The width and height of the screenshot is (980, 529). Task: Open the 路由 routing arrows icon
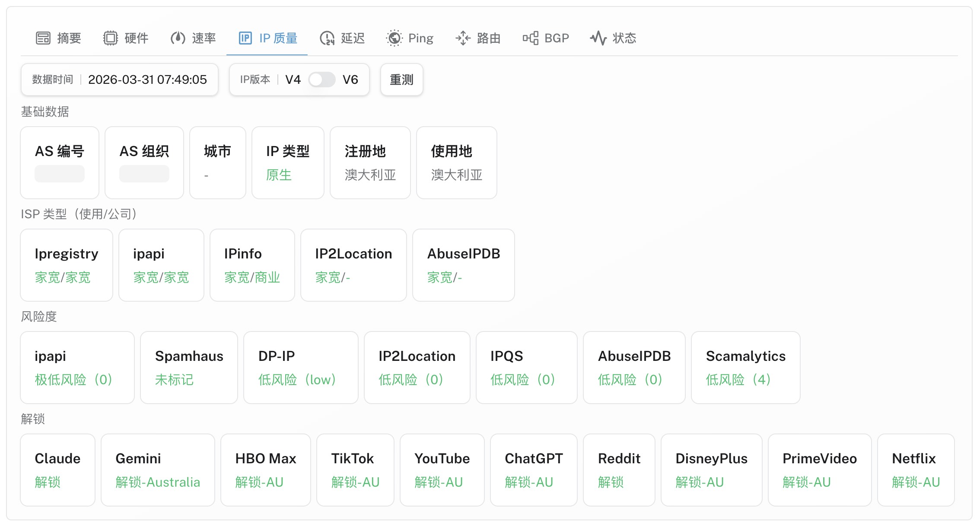click(463, 38)
